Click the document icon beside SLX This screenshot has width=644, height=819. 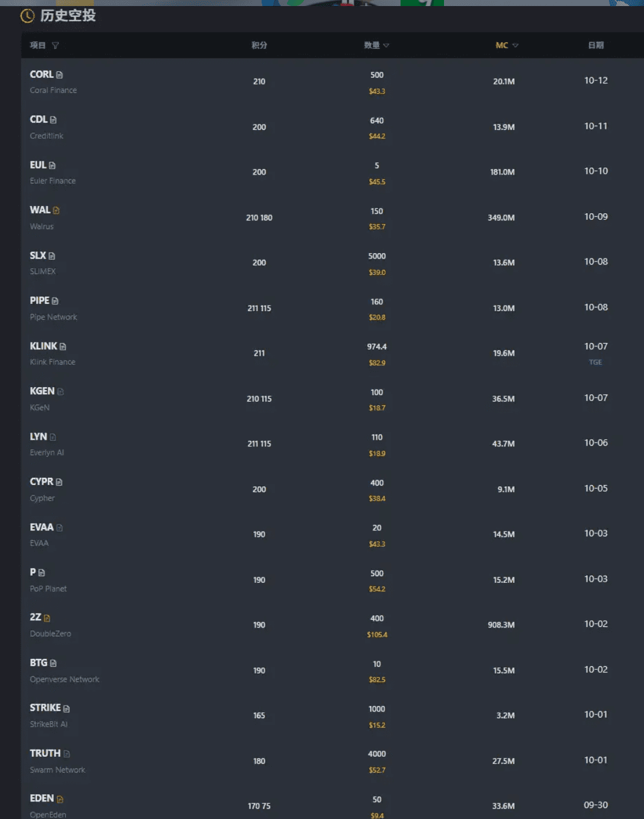[51, 256]
